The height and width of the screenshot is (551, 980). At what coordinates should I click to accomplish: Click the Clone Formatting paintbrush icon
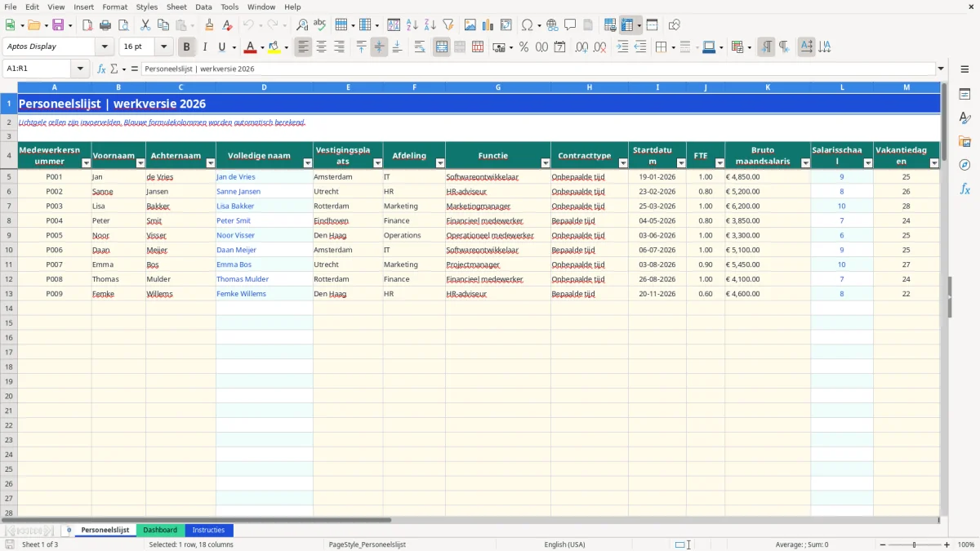(x=209, y=25)
